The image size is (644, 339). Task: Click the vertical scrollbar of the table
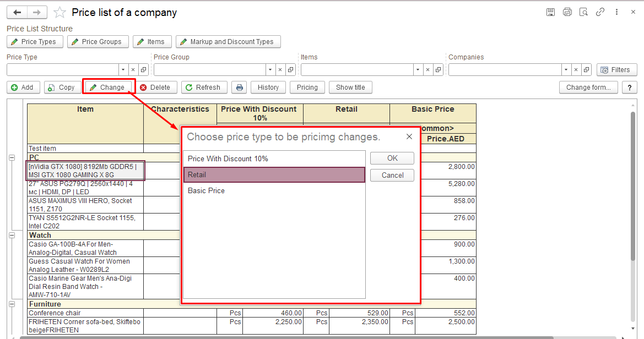click(x=633, y=185)
